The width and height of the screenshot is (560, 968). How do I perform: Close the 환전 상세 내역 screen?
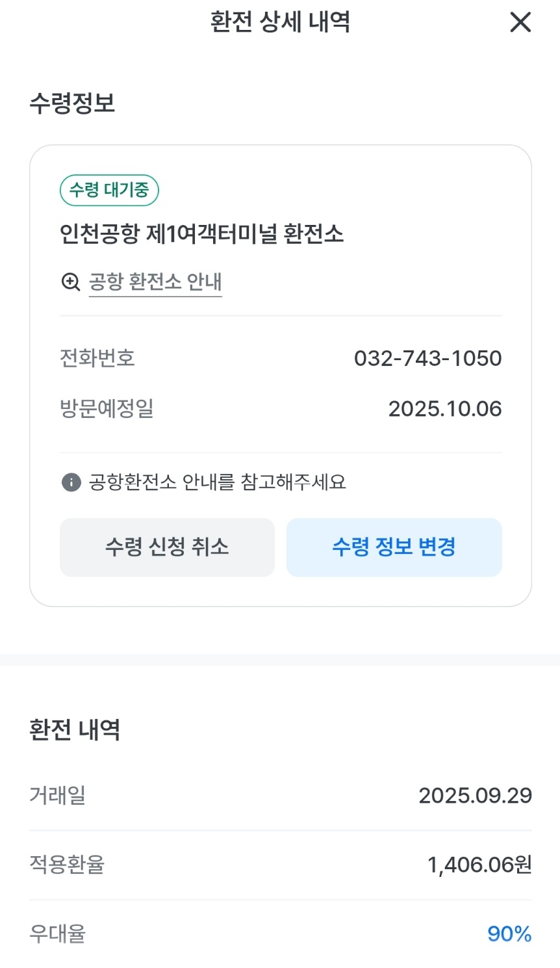(520, 23)
